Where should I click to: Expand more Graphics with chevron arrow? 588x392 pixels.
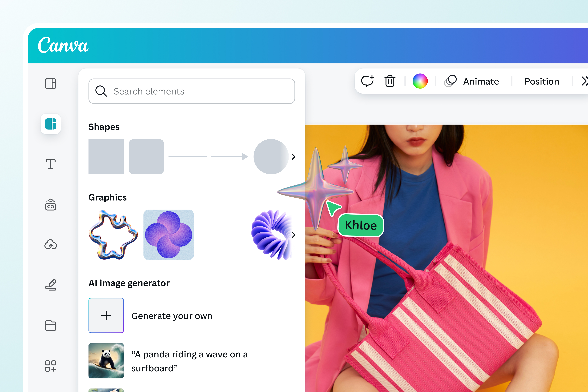[x=293, y=235]
